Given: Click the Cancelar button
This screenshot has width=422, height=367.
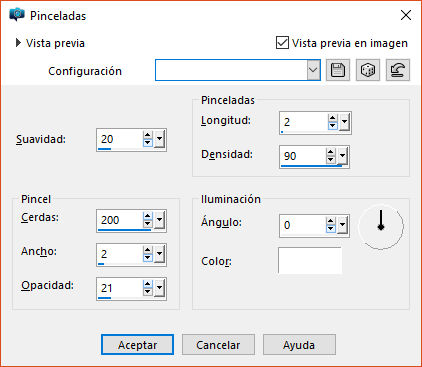Looking at the screenshot, I should pyautogui.click(x=218, y=345).
